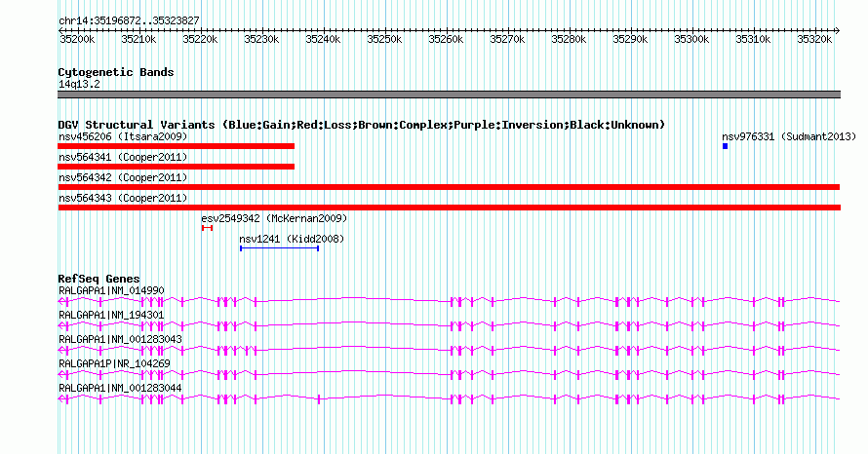Click the RALGAPA1P|NR_104269 transcript label
This screenshot has width=868, height=454.
click(x=114, y=363)
